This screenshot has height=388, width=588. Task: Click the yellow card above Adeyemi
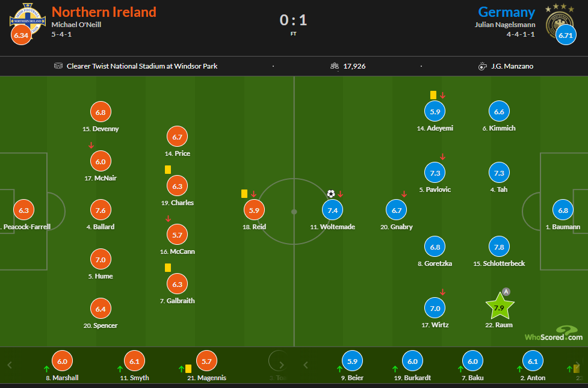tap(433, 95)
